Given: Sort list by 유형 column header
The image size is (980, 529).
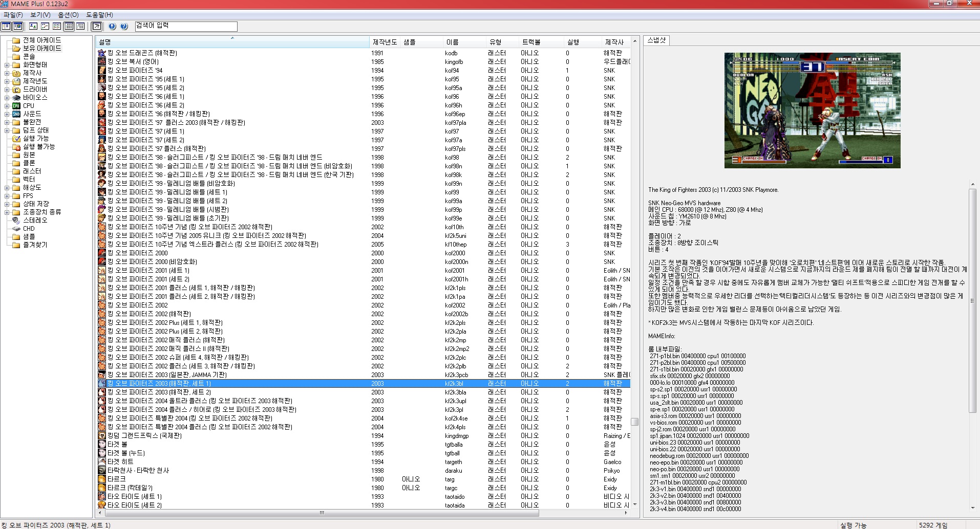Looking at the screenshot, I should [502, 42].
